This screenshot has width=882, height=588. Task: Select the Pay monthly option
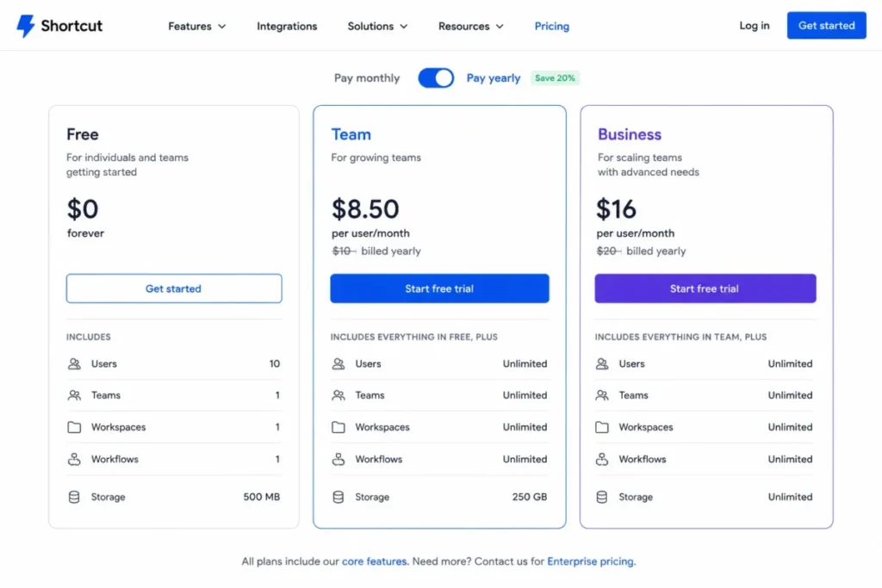pos(367,78)
